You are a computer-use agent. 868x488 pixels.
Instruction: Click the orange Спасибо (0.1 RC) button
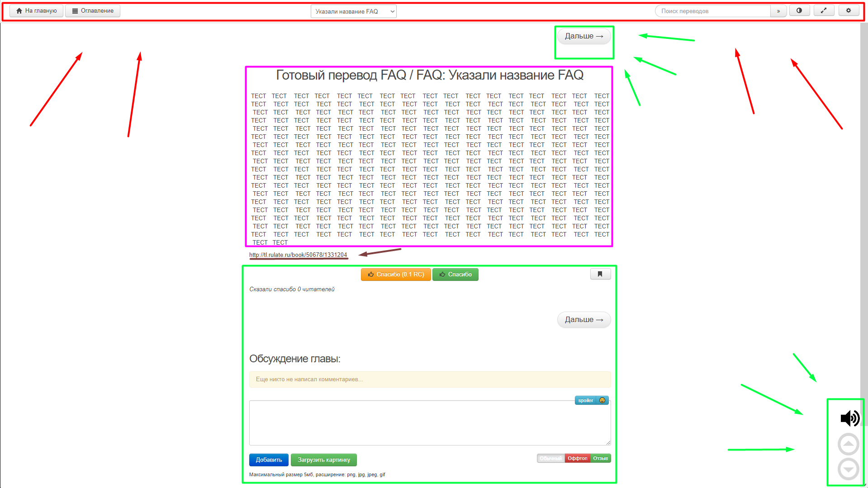click(x=395, y=275)
